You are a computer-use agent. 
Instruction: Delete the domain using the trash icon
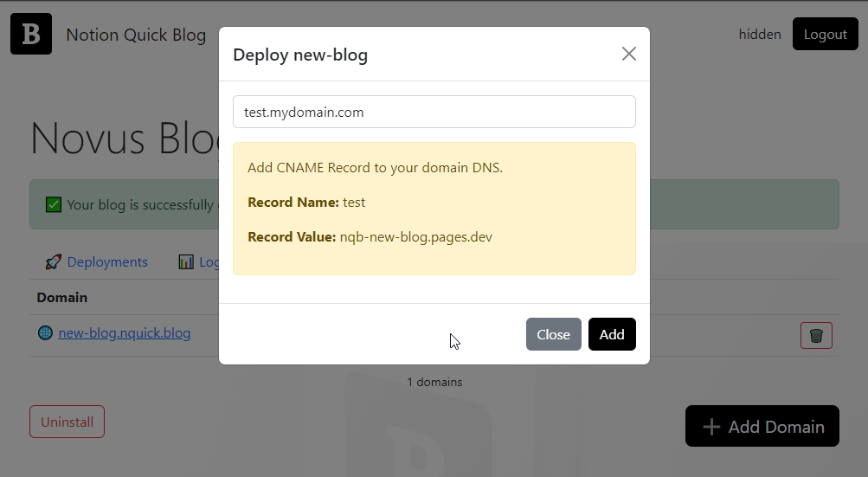tap(816, 335)
